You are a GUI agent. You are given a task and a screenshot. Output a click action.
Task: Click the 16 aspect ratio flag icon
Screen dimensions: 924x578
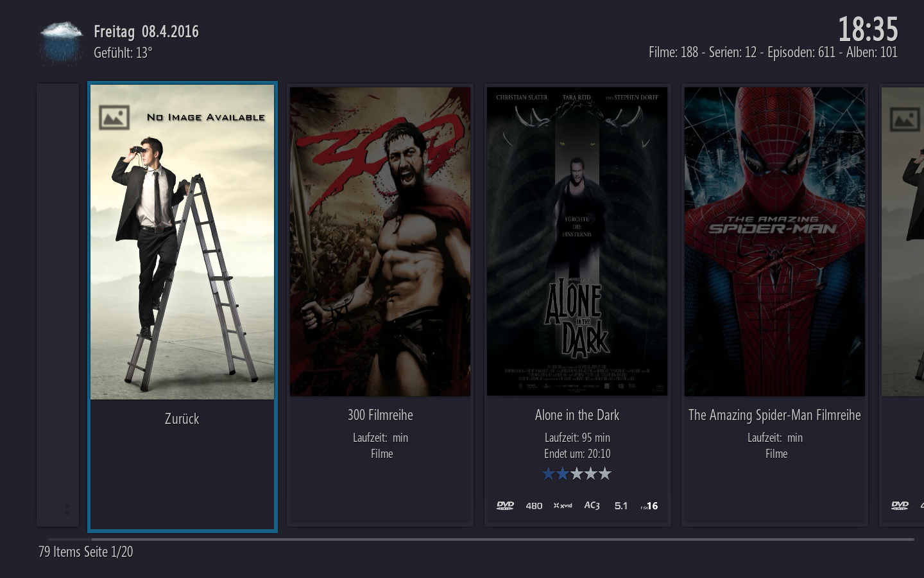point(649,506)
